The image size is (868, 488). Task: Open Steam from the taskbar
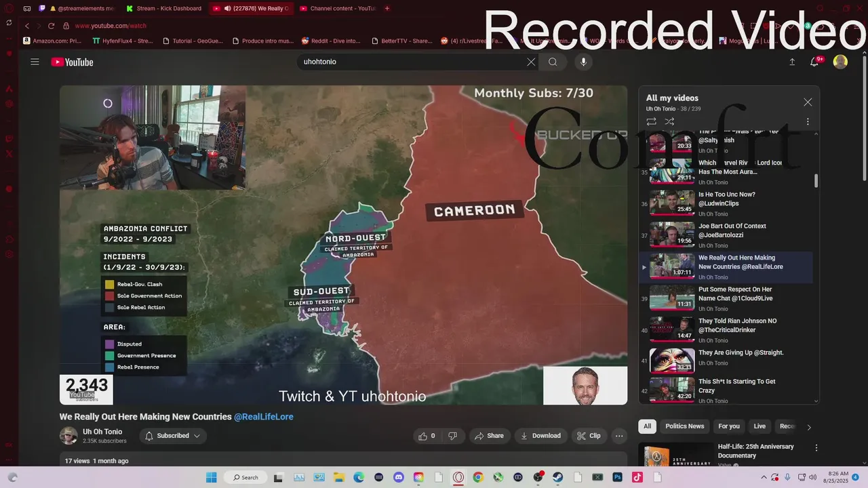558,477
